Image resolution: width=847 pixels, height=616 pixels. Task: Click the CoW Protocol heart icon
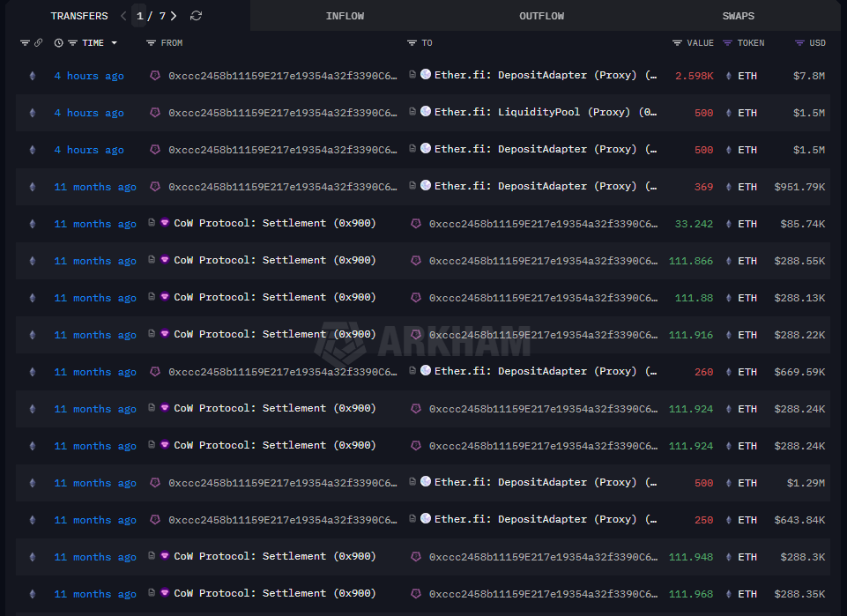tap(167, 223)
